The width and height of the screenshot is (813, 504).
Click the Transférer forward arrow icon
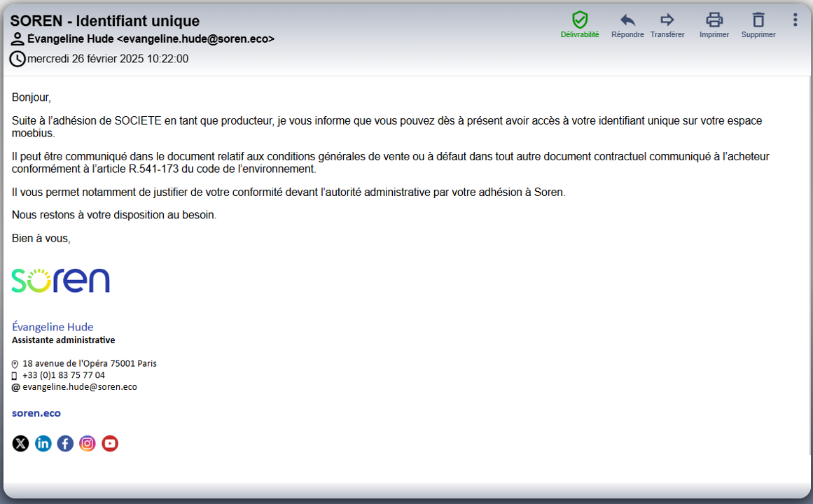pyautogui.click(x=667, y=20)
